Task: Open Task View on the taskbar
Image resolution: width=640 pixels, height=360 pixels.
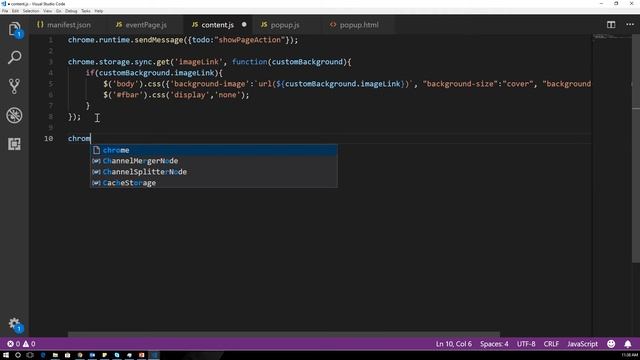Action: click(x=30, y=356)
